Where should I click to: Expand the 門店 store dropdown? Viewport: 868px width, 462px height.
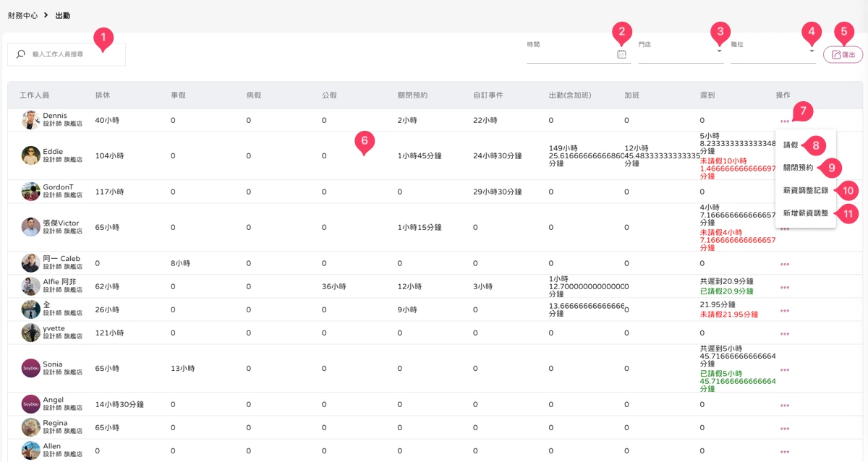pos(681,50)
